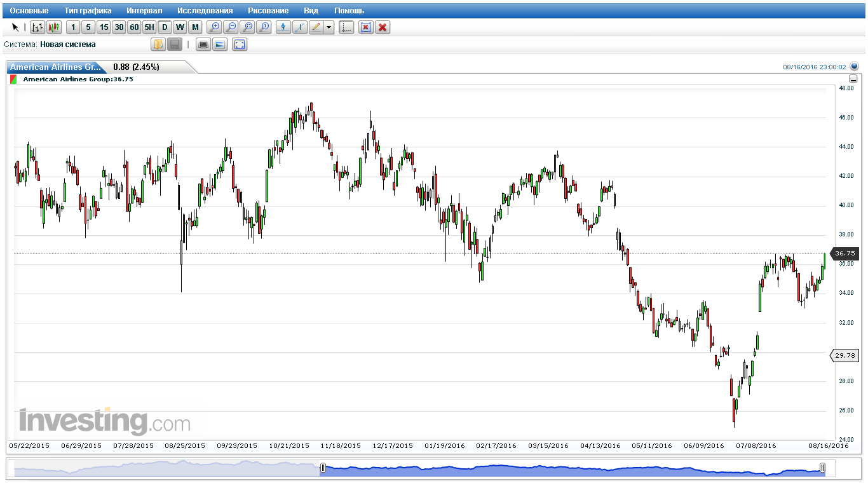Click the globe icon beside the timestamp
868x488 pixels.
click(x=854, y=66)
